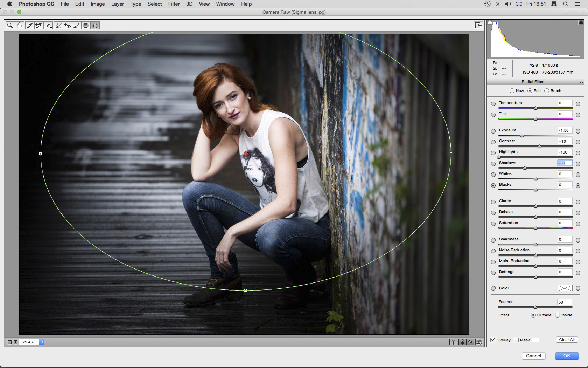Click the Exposure slider handle
Viewport: 588px width, 368px height.
click(522, 136)
